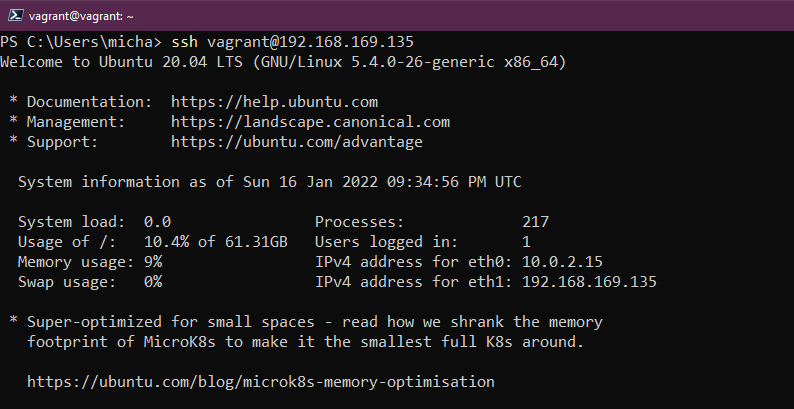794x409 pixels.
Task: Click the eth1 address 192.168.169.135
Action: (x=589, y=282)
